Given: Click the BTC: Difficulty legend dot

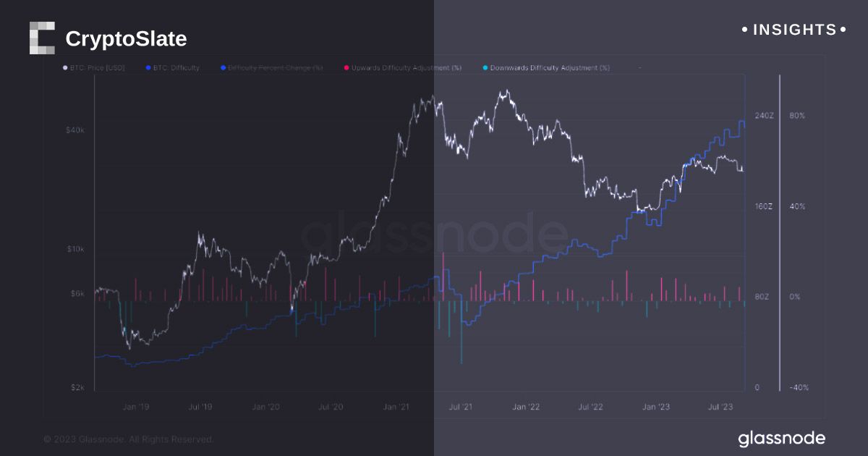Looking at the screenshot, I should [x=148, y=68].
